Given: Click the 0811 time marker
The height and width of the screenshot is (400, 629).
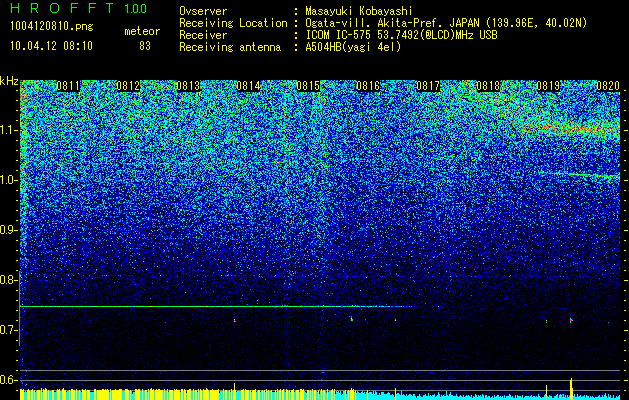Looking at the screenshot, I should (68, 86).
